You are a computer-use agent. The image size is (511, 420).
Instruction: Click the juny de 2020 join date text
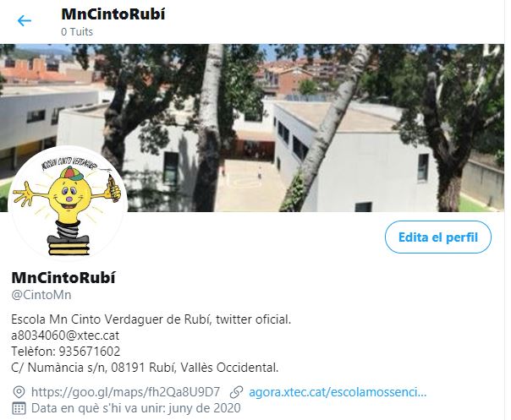(205, 408)
